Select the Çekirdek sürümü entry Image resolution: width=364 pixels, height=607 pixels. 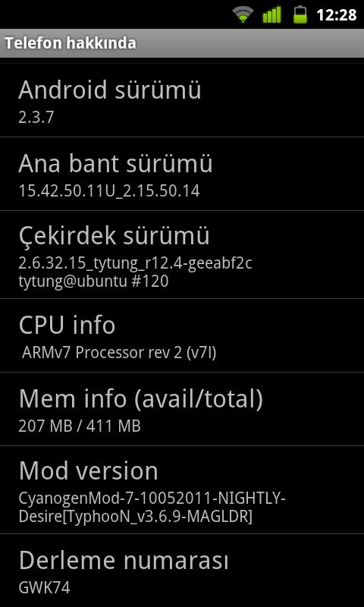[182, 255]
